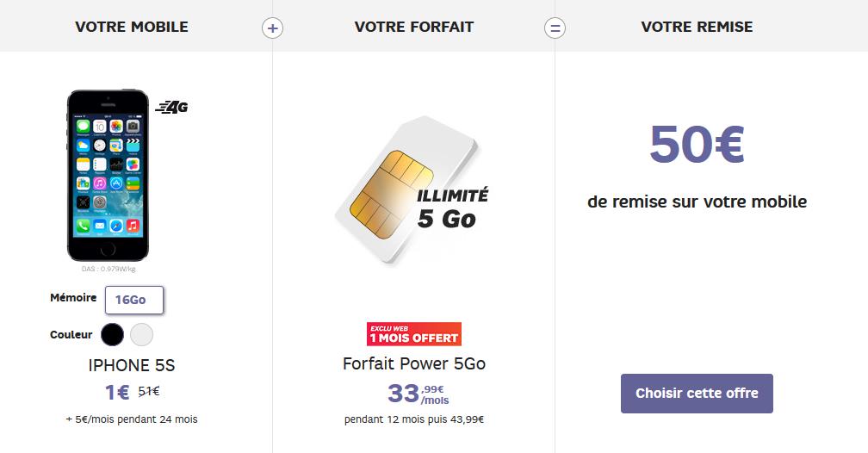Click the plus circle icon

pos(272,28)
